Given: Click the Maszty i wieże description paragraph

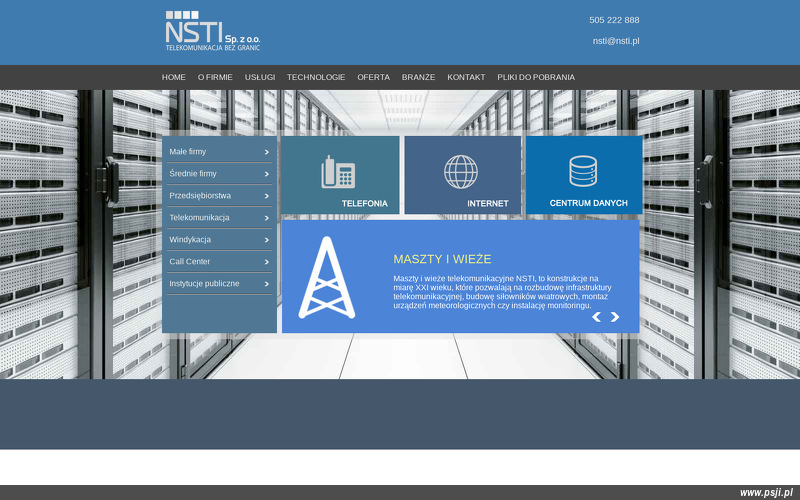Looking at the screenshot, I should pos(503,292).
